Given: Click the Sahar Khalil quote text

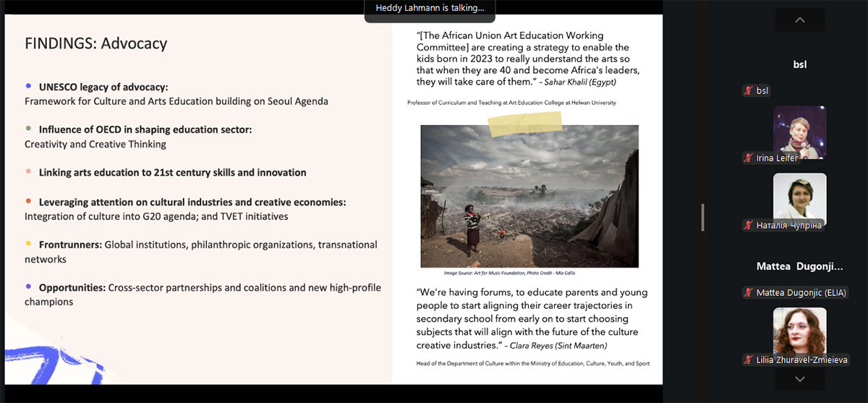Looking at the screenshot, I should tap(527, 59).
